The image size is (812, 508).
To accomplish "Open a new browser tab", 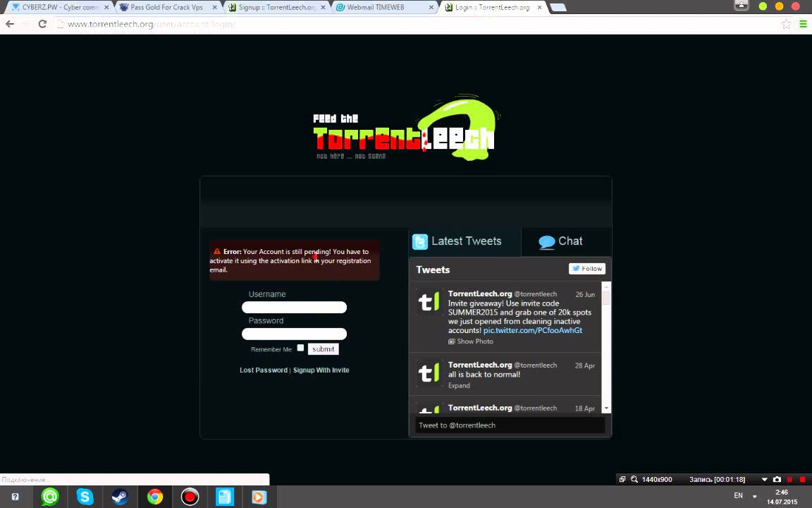I will tap(558, 7).
